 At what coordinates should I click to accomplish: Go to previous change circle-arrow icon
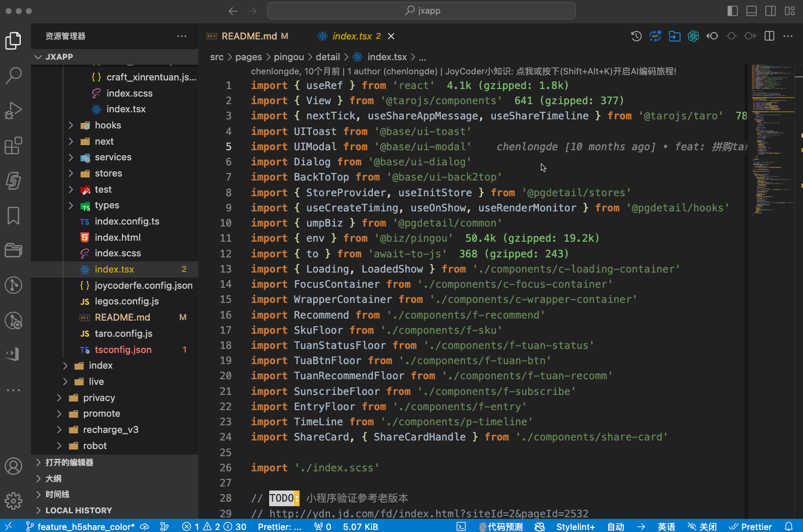(712, 36)
